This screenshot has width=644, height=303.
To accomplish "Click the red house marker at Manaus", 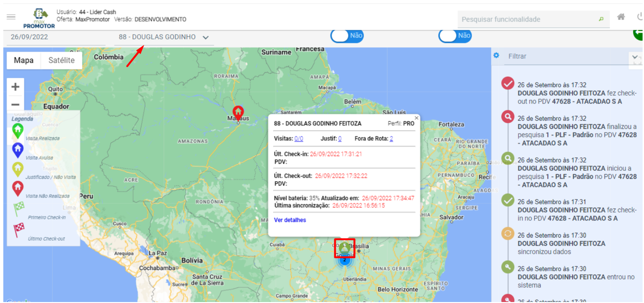I will point(238,113).
